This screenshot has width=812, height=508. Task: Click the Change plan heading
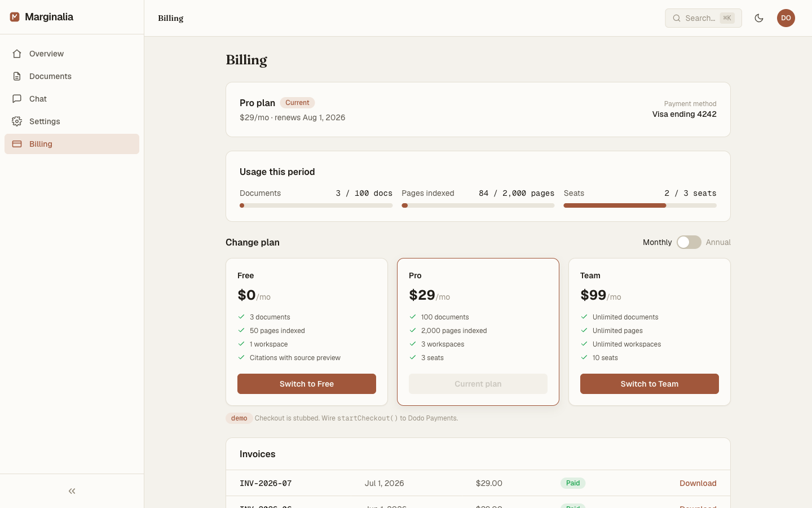253,242
